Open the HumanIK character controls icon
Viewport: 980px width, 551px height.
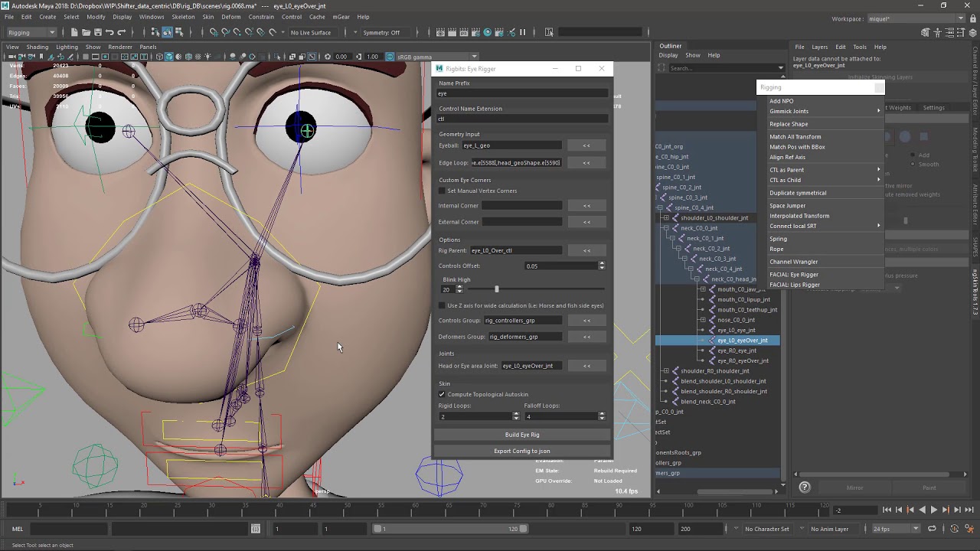coord(937,32)
